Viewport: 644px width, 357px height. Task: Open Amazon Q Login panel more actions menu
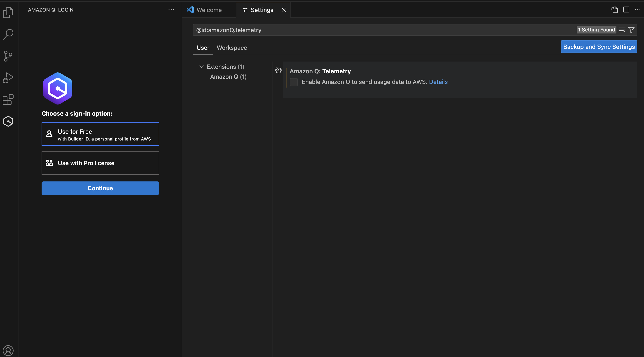click(171, 10)
